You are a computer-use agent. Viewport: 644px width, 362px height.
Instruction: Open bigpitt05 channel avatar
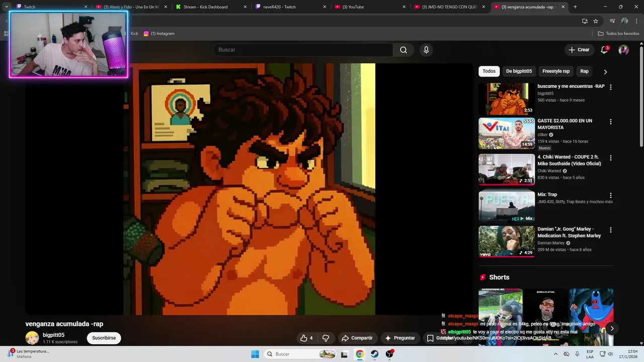point(32,338)
